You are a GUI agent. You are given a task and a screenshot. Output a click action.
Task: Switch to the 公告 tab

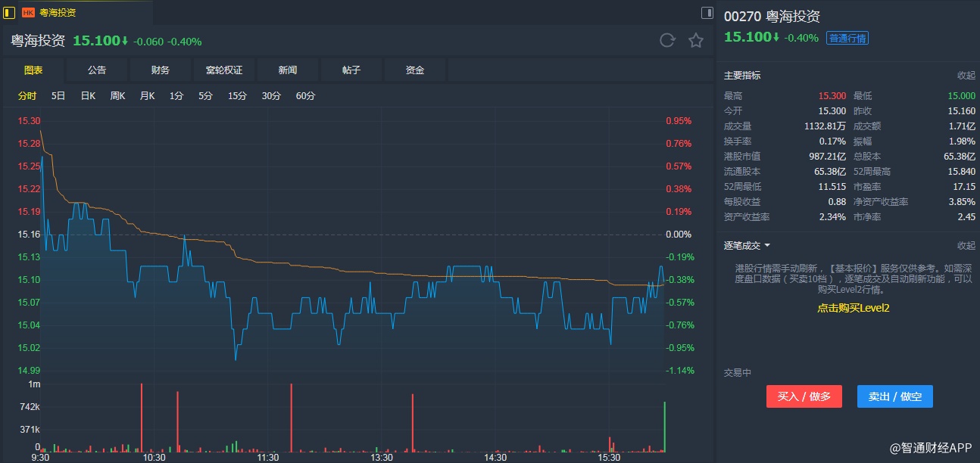click(x=97, y=70)
